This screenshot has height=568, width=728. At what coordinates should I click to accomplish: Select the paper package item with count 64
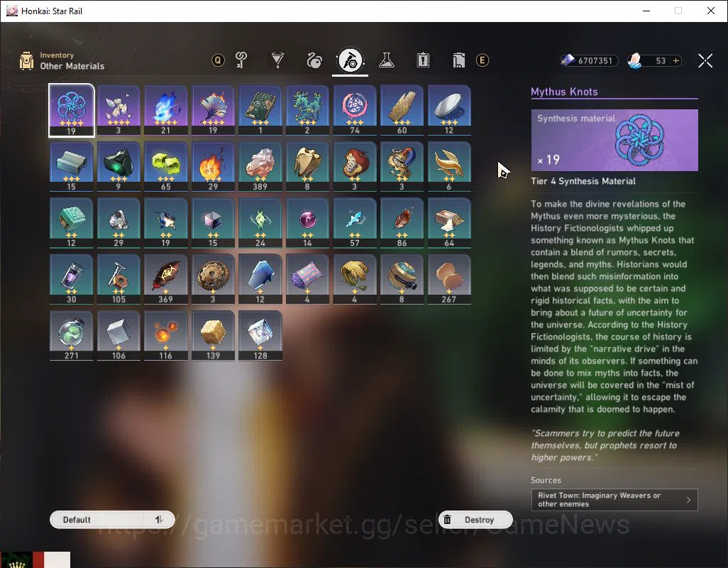(x=449, y=222)
